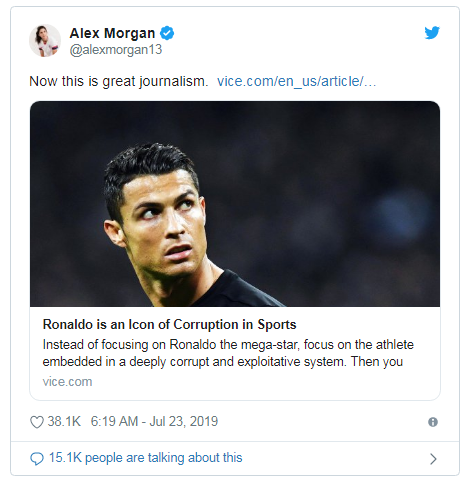Open 15.1K people are talking about this

pyautogui.click(x=145, y=458)
